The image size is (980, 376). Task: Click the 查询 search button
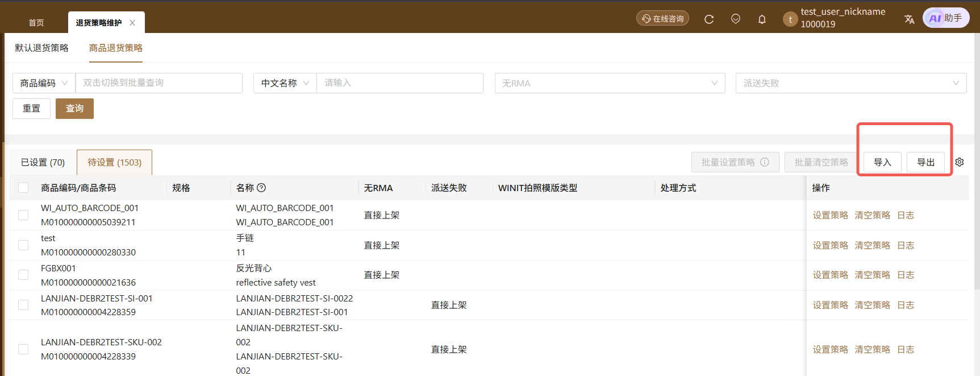click(x=74, y=108)
